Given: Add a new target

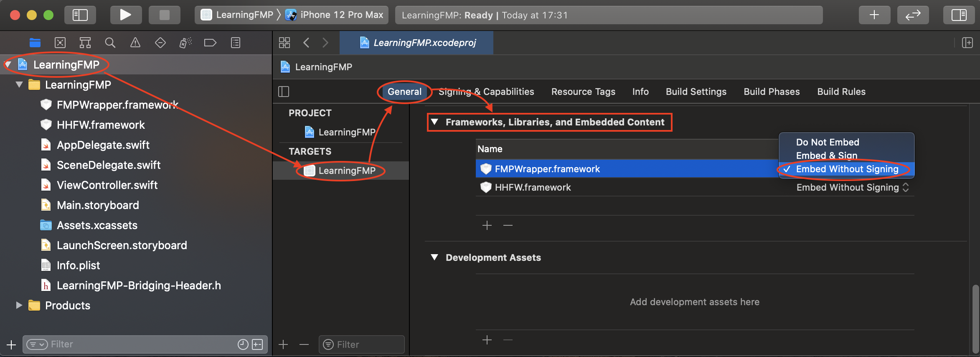Looking at the screenshot, I should (x=283, y=344).
